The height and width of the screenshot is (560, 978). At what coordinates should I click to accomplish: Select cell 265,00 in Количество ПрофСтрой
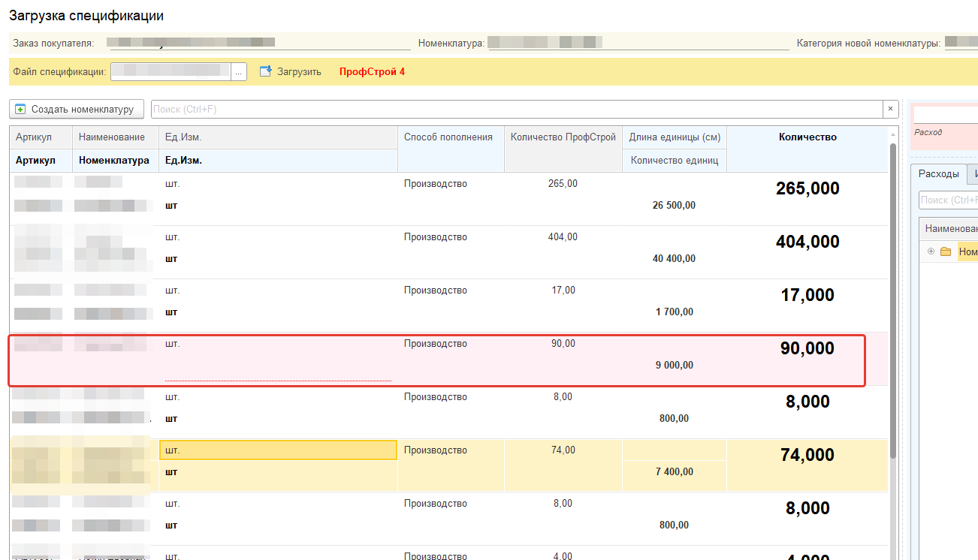click(563, 184)
